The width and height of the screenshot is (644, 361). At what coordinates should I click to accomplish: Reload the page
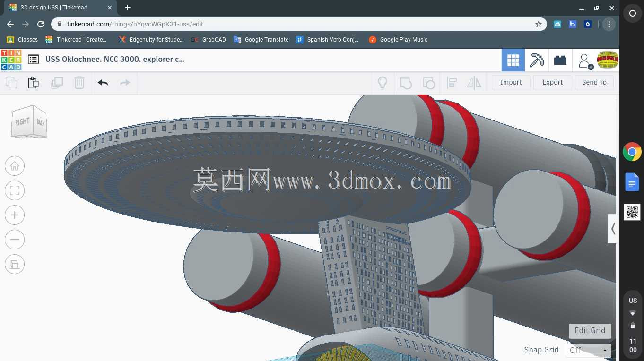(41, 24)
